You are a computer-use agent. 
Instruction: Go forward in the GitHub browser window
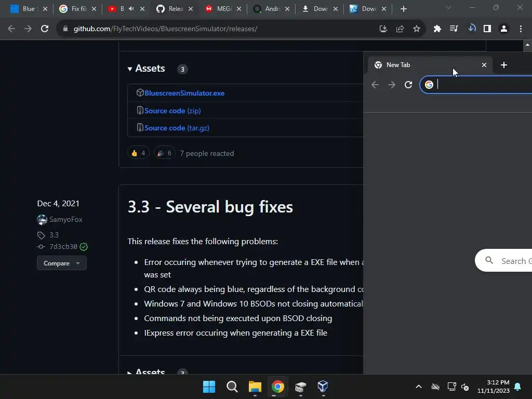pos(28,29)
